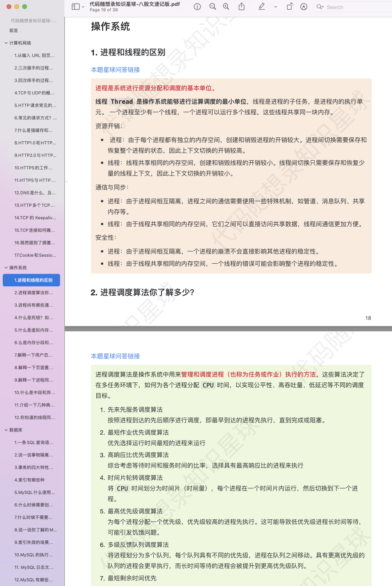Select the document title in the outline
392x586 pixels.
[x=34, y=21]
